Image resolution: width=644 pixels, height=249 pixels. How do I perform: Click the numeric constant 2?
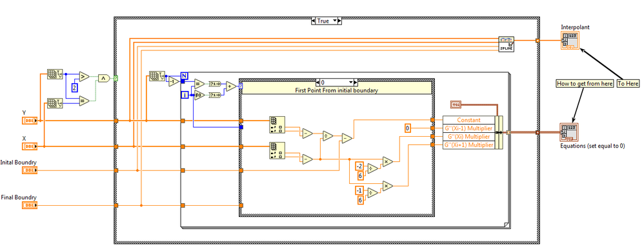[x=75, y=88]
